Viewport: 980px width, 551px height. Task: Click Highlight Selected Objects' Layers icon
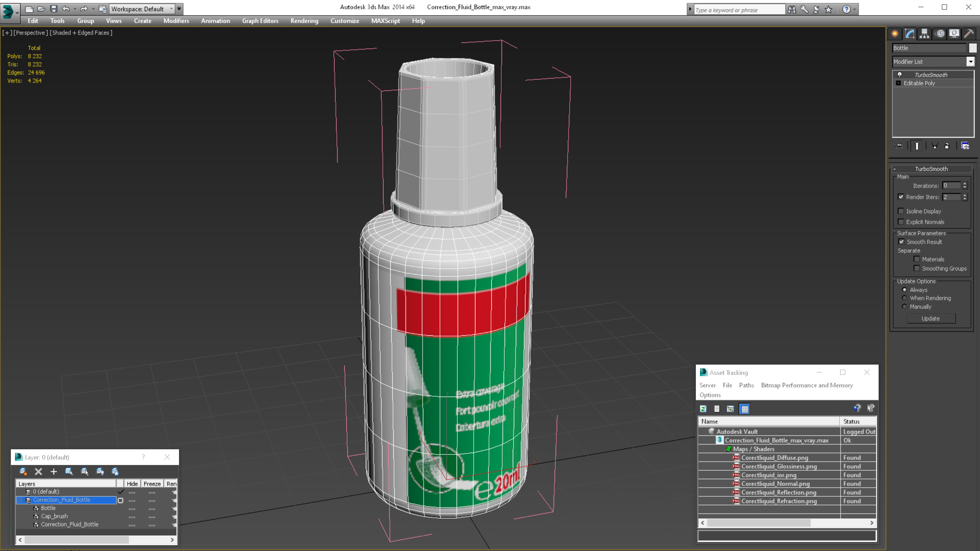click(84, 471)
